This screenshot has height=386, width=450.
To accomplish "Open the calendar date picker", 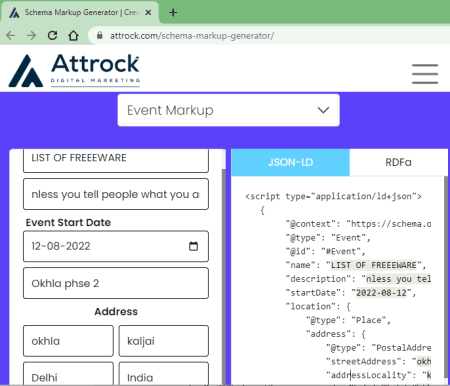I will (193, 246).
